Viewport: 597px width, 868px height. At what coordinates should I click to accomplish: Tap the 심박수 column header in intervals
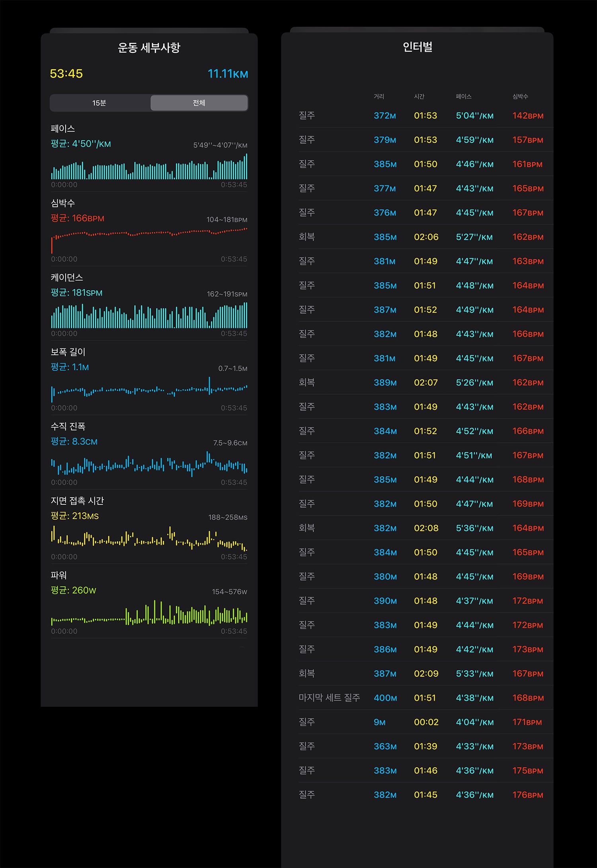click(520, 96)
